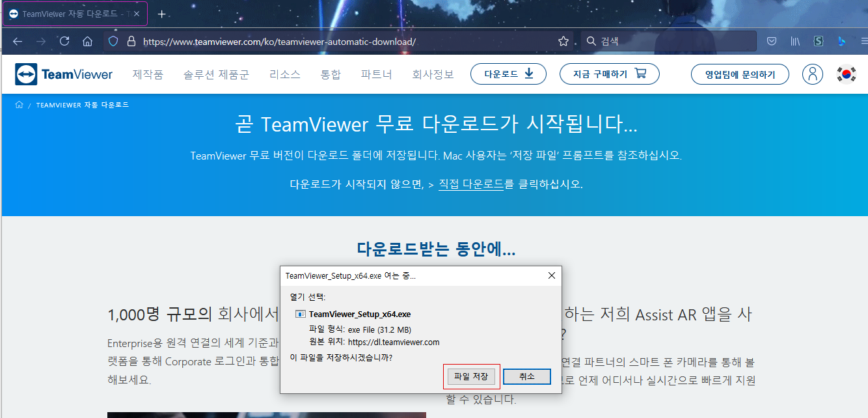Open the 솔루션 제품군 menu
The image size is (868, 418).
click(x=216, y=74)
